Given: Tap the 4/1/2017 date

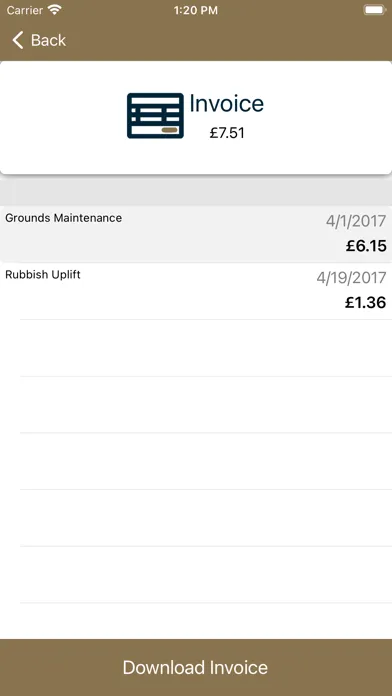Looking at the screenshot, I should pos(356,221).
